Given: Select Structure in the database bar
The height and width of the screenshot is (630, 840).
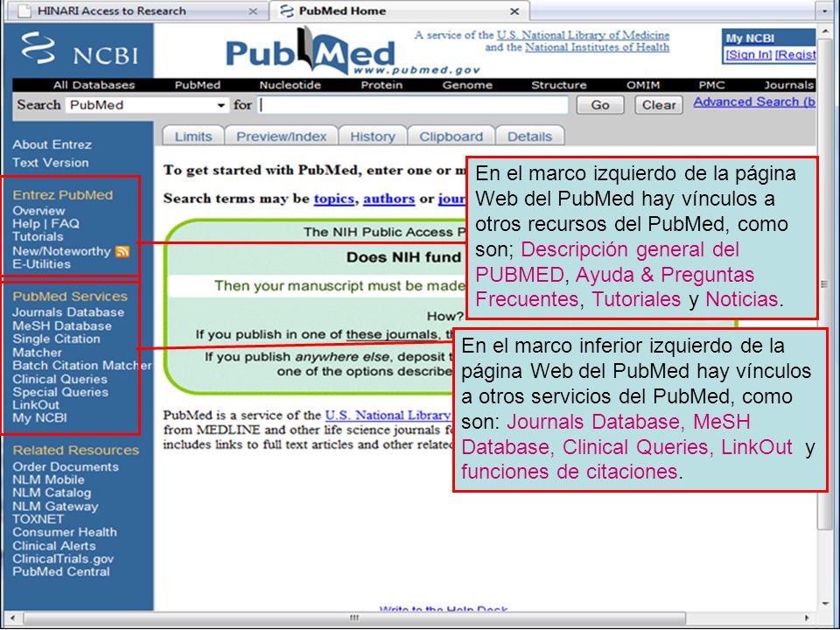Looking at the screenshot, I should click(559, 85).
